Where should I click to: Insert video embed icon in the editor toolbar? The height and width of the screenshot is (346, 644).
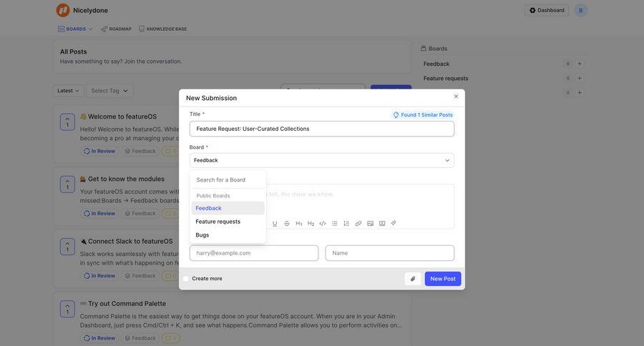click(382, 223)
